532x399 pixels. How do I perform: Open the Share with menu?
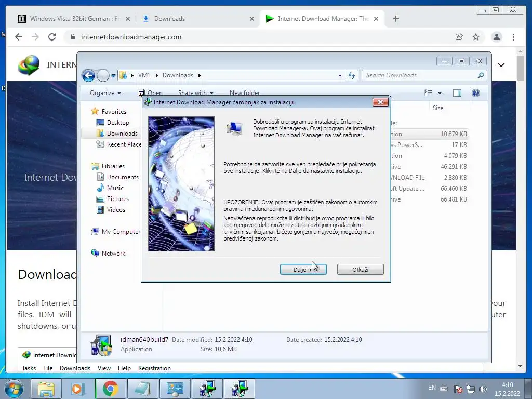[196, 93]
